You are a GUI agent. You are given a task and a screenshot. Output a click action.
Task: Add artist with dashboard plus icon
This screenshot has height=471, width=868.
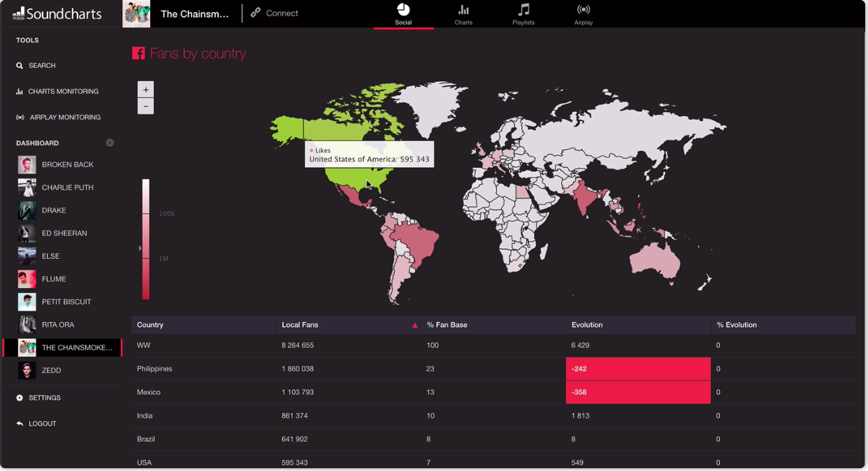pyautogui.click(x=110, y=143)
